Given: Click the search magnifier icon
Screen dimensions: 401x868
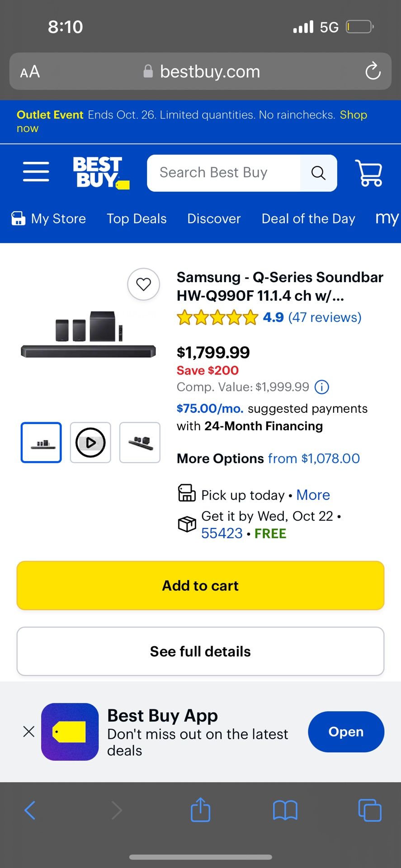Looking at the screenshot, I should pyautogui.click(x=318, y=173).
